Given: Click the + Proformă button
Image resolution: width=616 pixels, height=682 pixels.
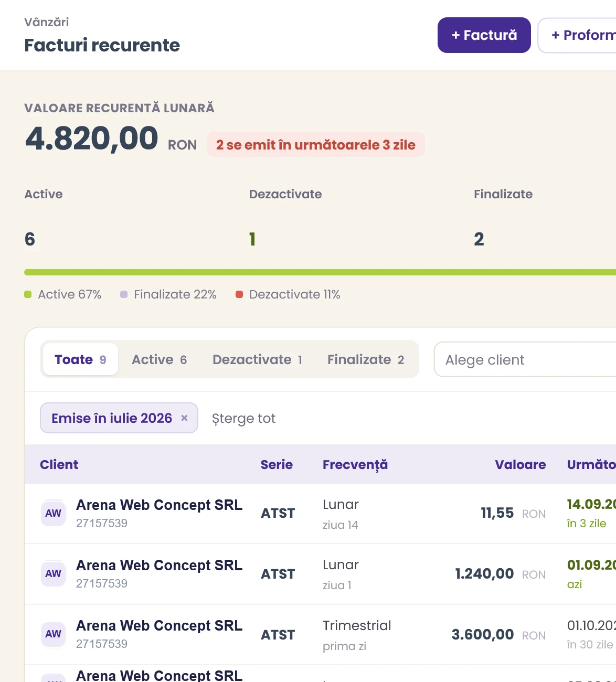Looking at the screenshot, I should click(577, 35).
